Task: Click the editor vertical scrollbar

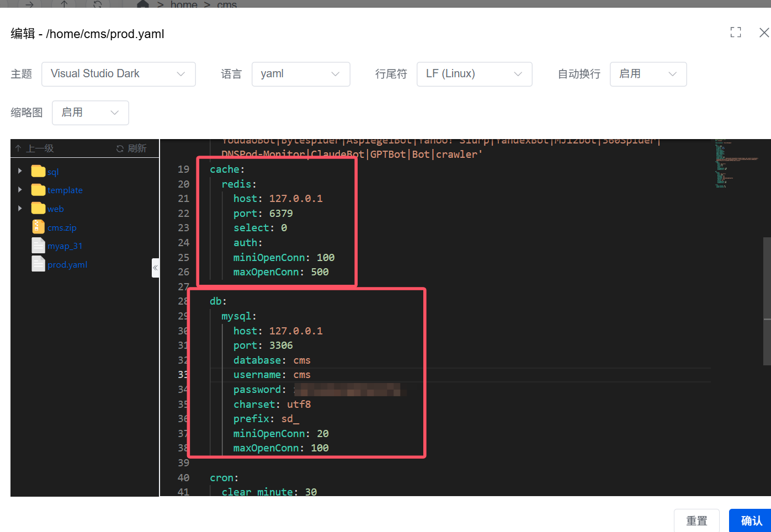Action: coord(767,301)
